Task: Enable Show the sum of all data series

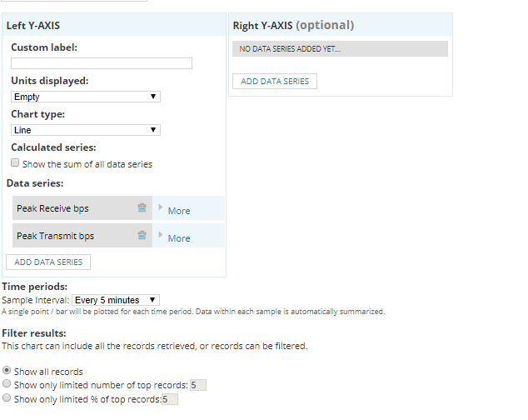Action: (15, 163)
